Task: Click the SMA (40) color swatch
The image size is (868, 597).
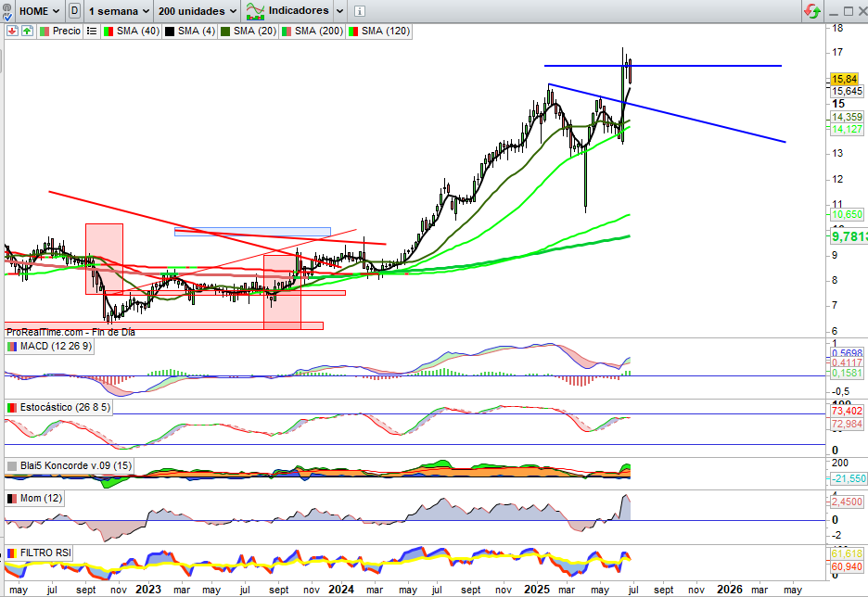Action: tap(109, 32)
